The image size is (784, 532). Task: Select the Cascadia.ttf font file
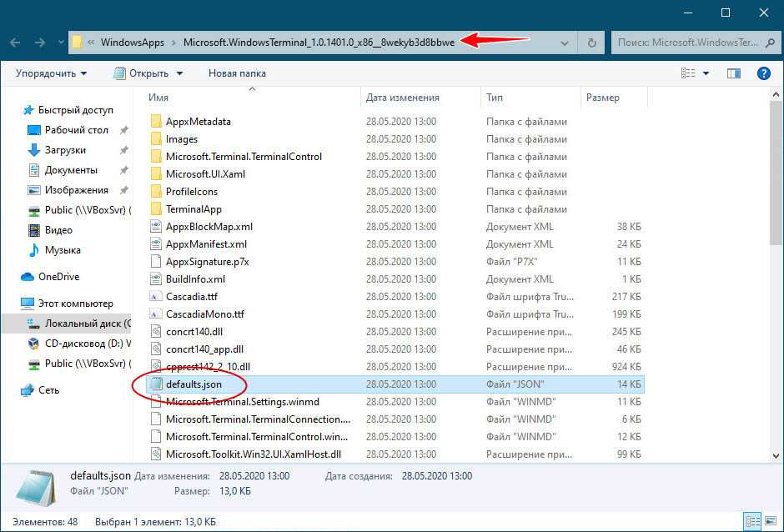click(x=192, y=297)
